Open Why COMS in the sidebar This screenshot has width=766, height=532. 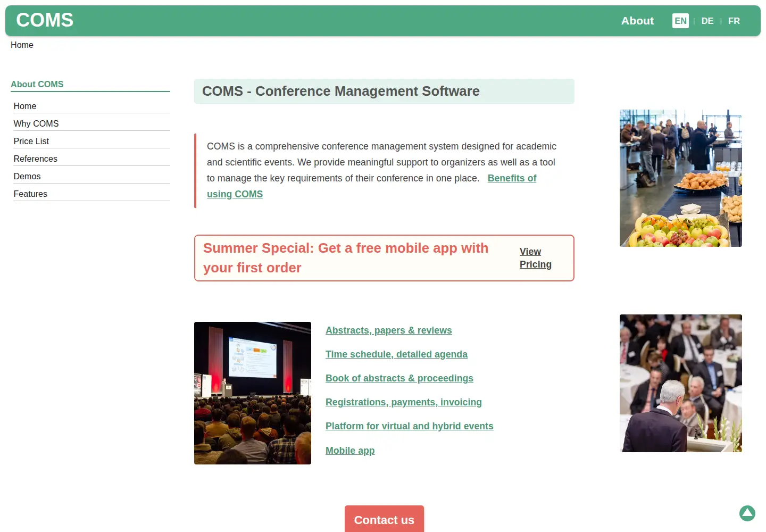[x=91, y=123]
